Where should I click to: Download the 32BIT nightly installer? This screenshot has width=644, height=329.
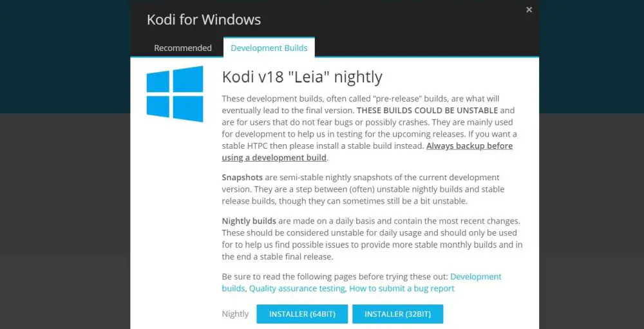click(x=397, y=314)
